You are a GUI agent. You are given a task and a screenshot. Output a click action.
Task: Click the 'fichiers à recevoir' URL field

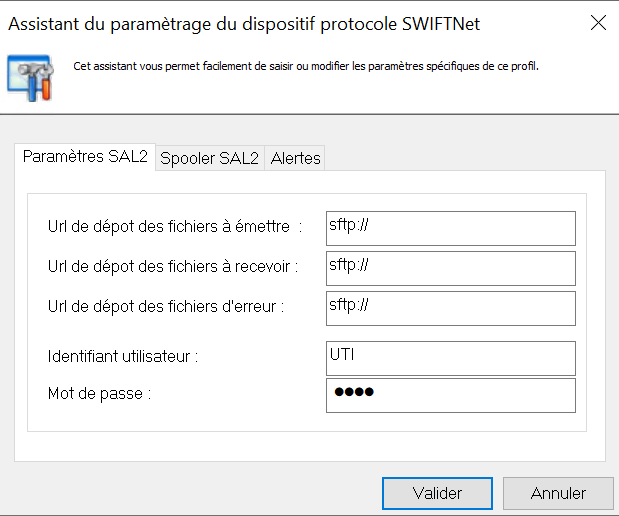450,268
